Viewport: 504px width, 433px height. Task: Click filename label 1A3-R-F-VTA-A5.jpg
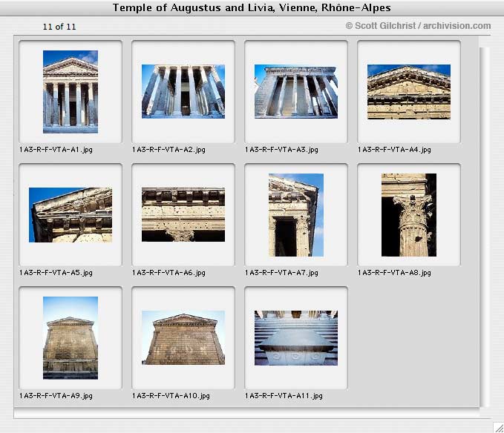click(x=56, y=273)
